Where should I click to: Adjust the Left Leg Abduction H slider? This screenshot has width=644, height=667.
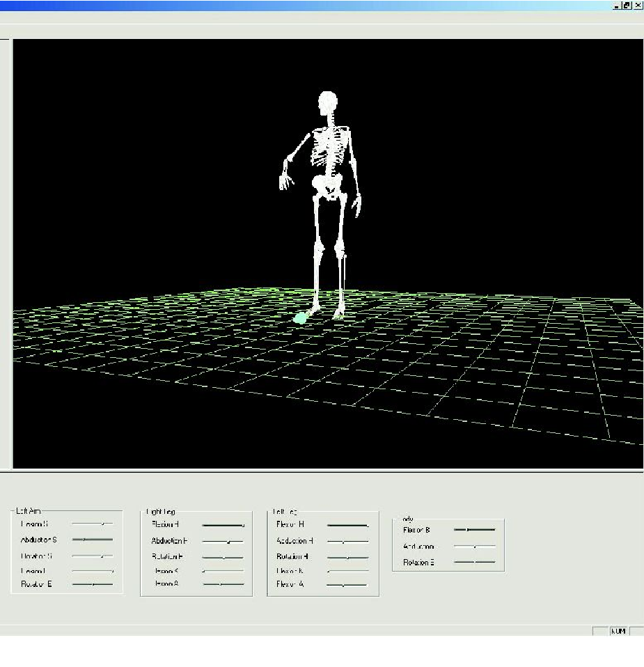tap(347, 542)
